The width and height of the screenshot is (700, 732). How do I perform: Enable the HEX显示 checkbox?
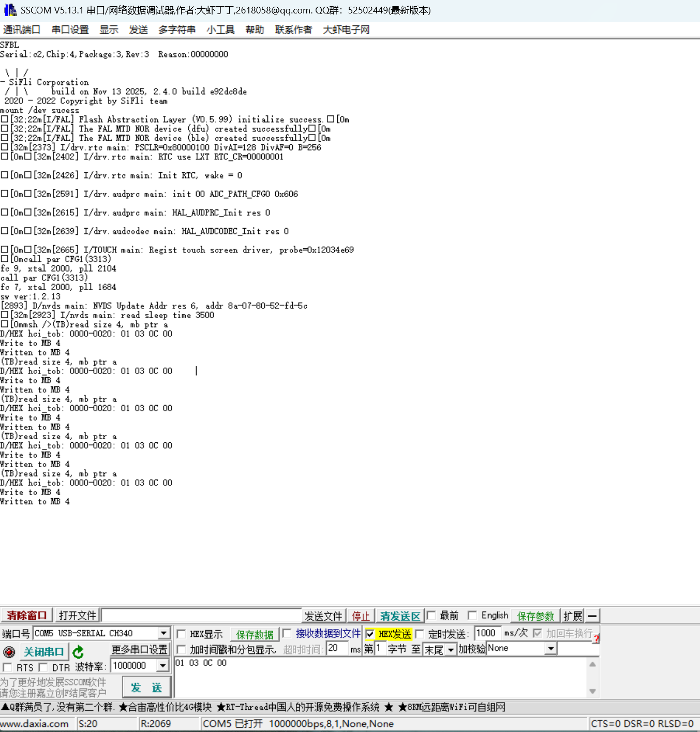[182, 634]
